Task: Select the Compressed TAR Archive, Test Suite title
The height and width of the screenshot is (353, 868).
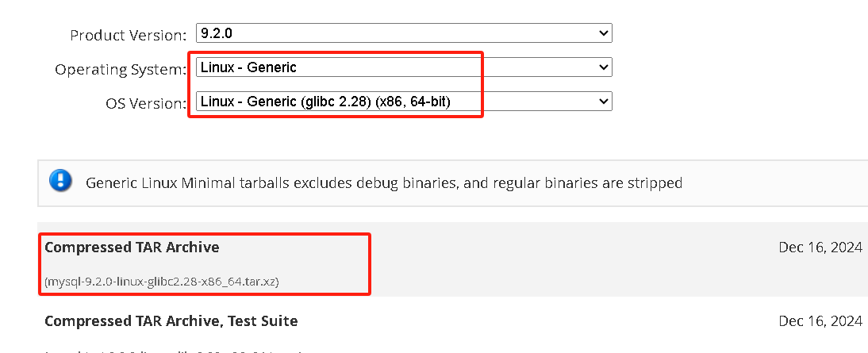Action: click(171, 321)
